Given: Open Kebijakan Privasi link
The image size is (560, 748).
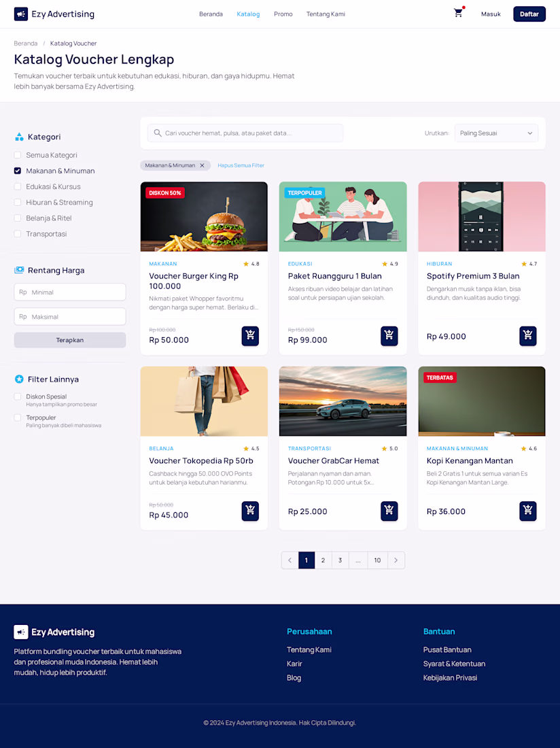Looking at the screenshot, I should coord(450,678).
